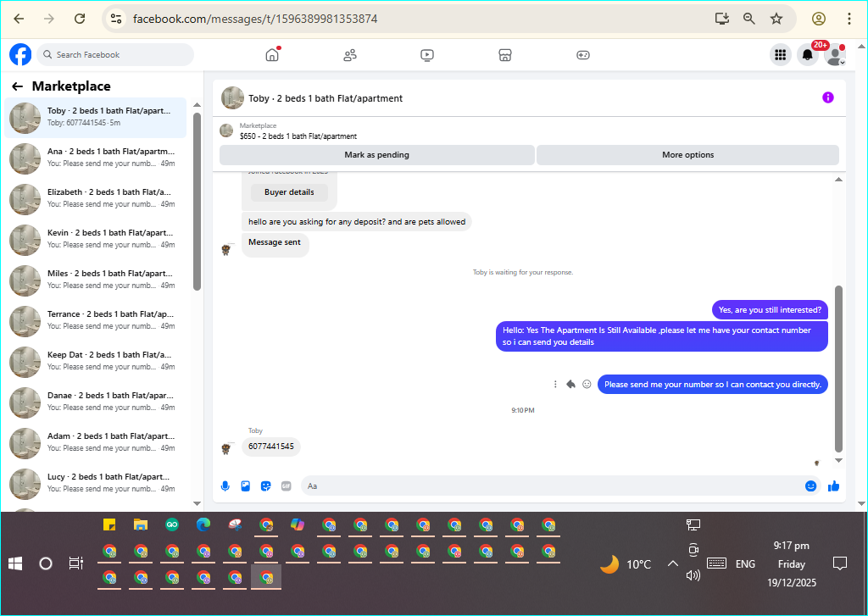Click the Mark as pending button
The width and height of the screenshot is (868, 616).
click(377, 155)
